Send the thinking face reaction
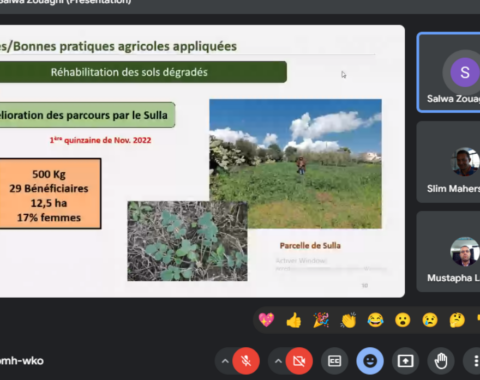 click(457, 320)
